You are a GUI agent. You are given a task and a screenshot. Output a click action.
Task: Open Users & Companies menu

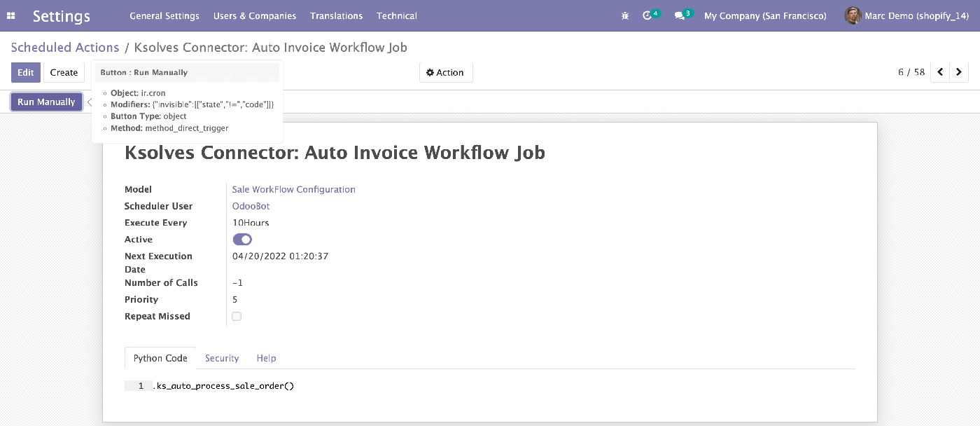255,15
